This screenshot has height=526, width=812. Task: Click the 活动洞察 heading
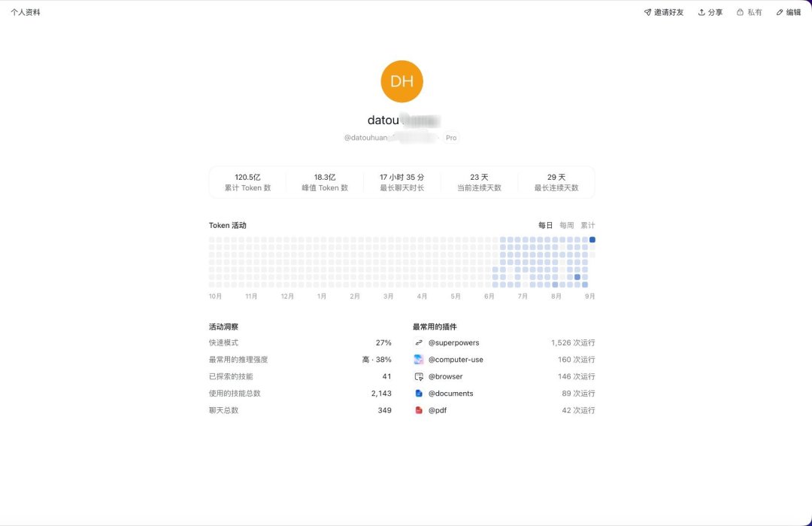(x=224, y=327)
